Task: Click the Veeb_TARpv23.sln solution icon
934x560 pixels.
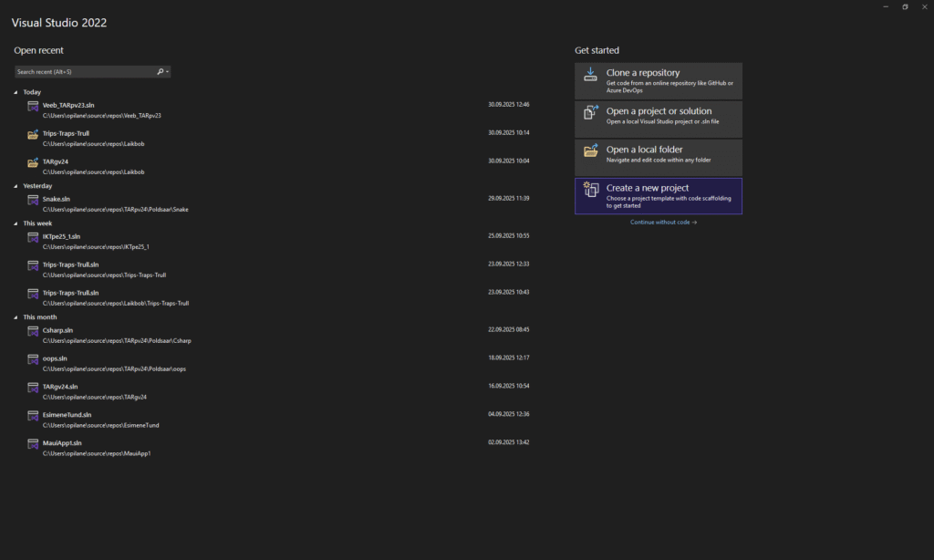Action: point(33,107)
